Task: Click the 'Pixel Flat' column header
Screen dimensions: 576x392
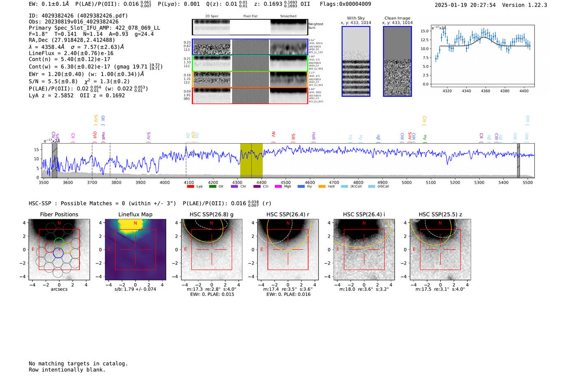Action: 251,16
